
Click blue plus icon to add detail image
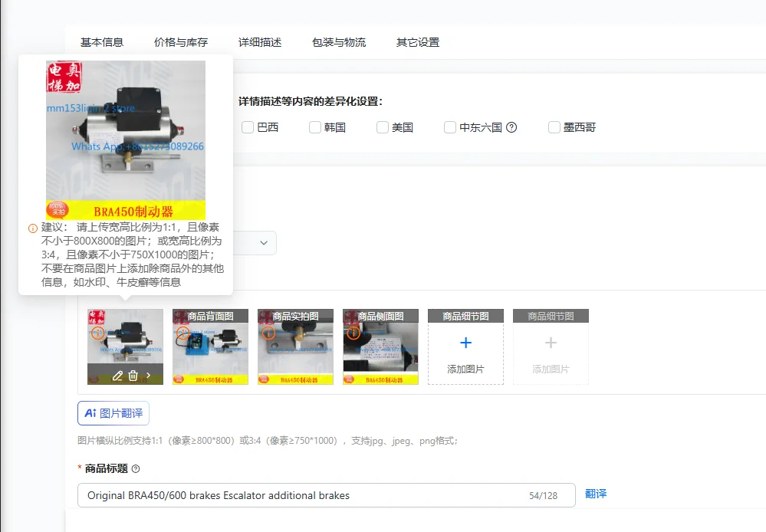[x=466, y=343]
